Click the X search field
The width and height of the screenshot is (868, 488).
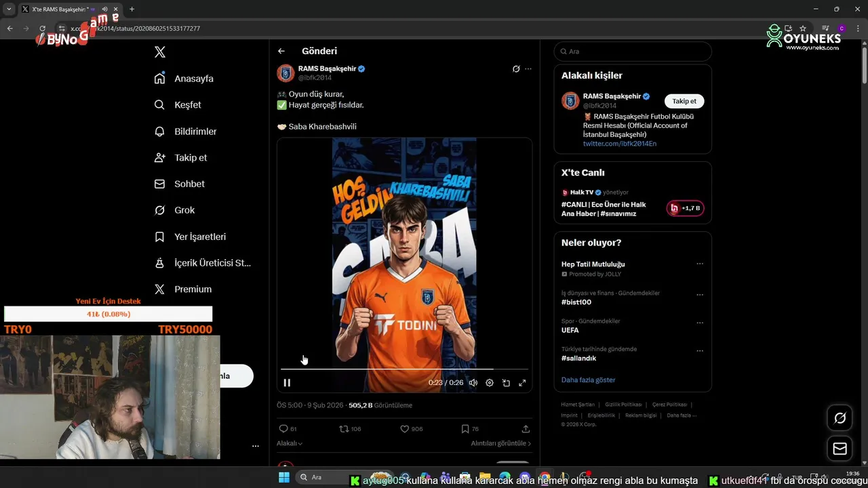pyautogui.click(x=633, y=52)
